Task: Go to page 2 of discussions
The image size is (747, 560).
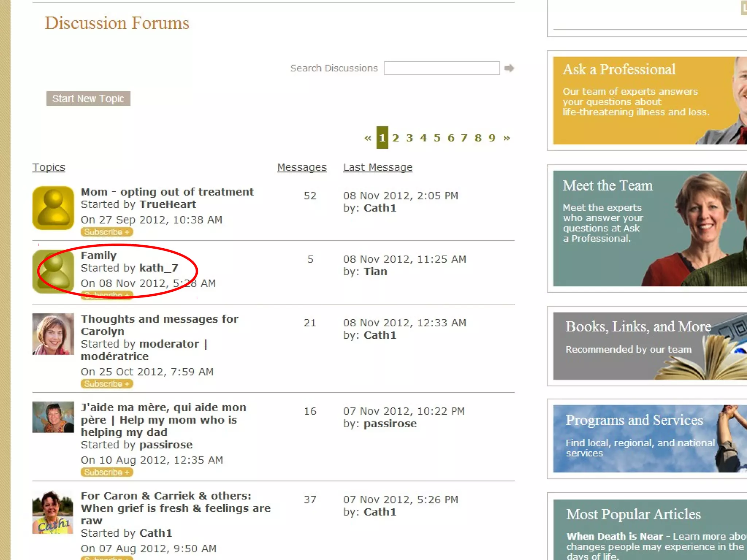Action: (396, 138)
